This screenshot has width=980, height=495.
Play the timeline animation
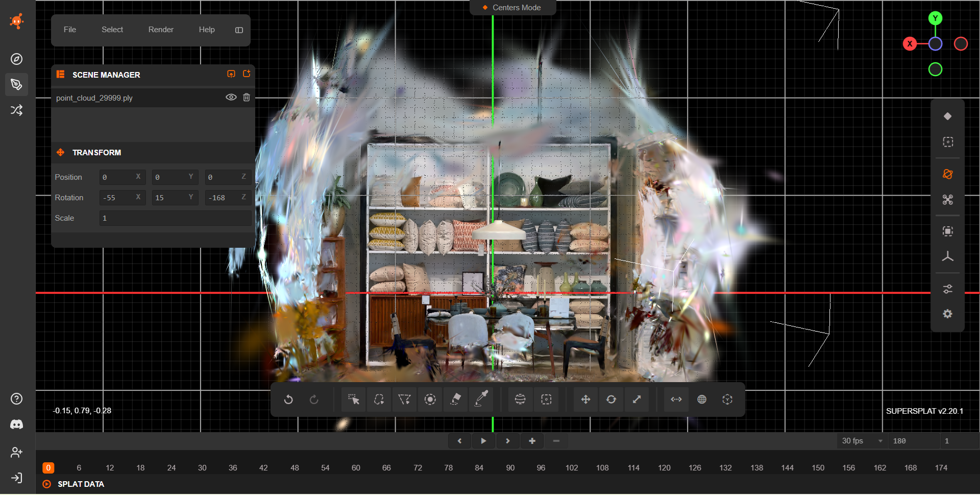[483, 441]
